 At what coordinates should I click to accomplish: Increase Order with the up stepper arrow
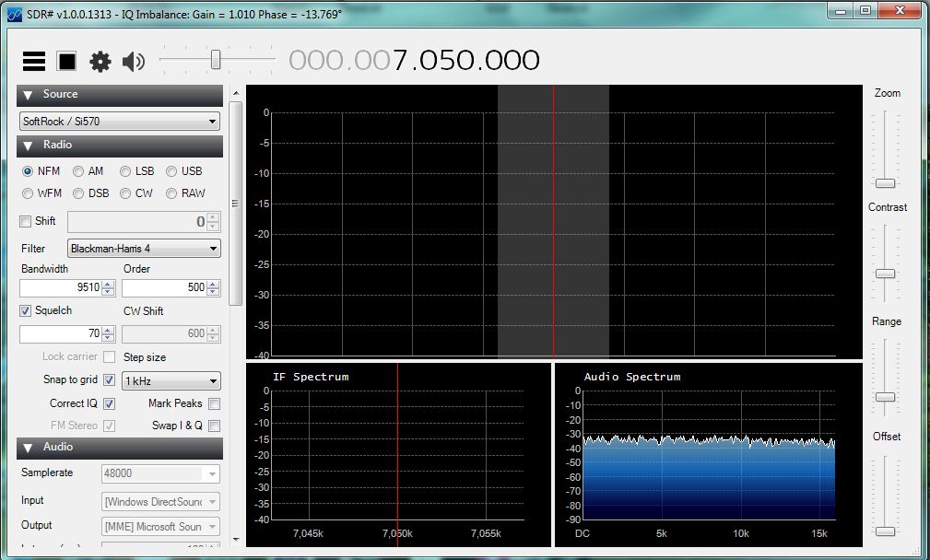[x=214, y=285]
